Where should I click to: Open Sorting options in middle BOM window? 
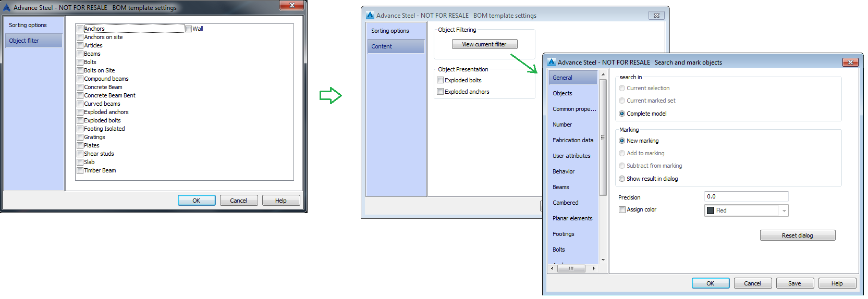396,31
